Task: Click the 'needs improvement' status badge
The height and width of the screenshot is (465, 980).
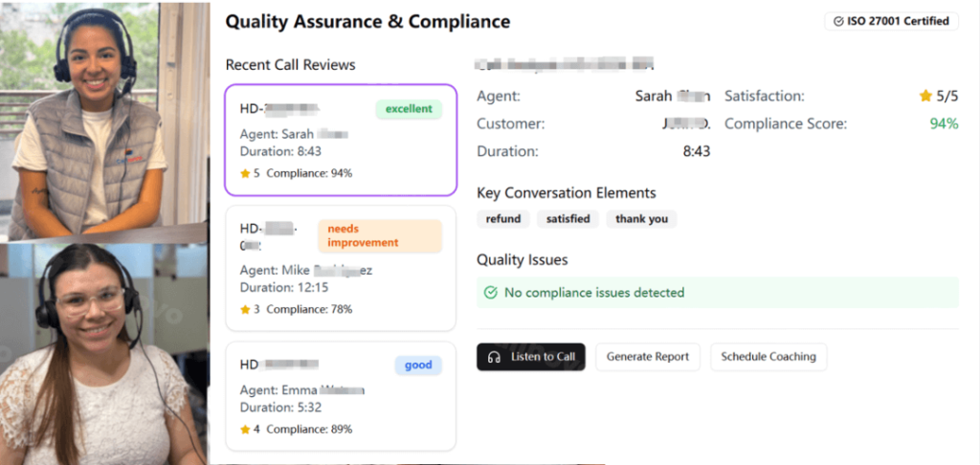Action: [379, 235]
